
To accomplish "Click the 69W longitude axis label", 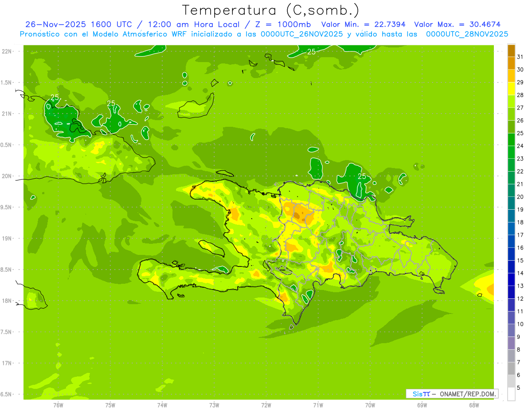I will tap(422, 405).
